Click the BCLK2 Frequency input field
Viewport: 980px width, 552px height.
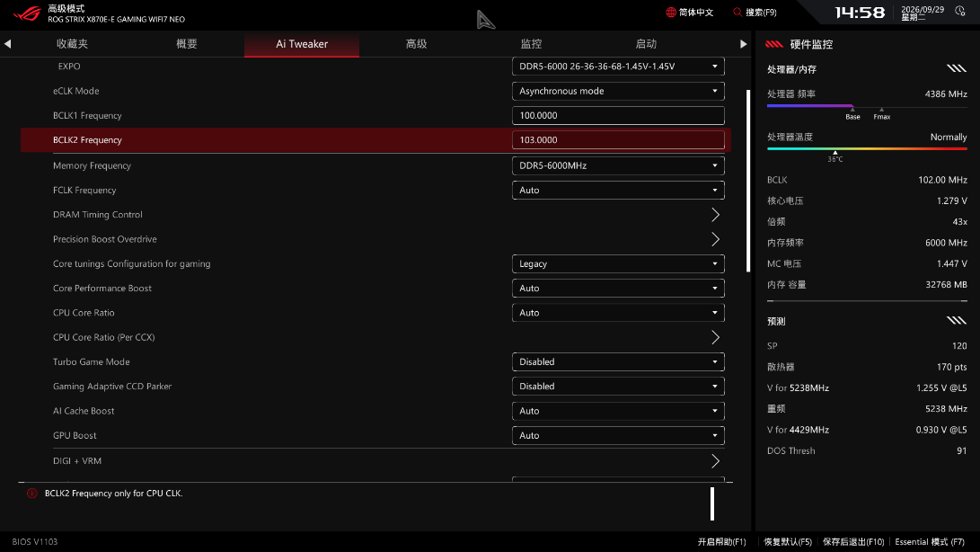pyautogui.click(x=618, y=140)
